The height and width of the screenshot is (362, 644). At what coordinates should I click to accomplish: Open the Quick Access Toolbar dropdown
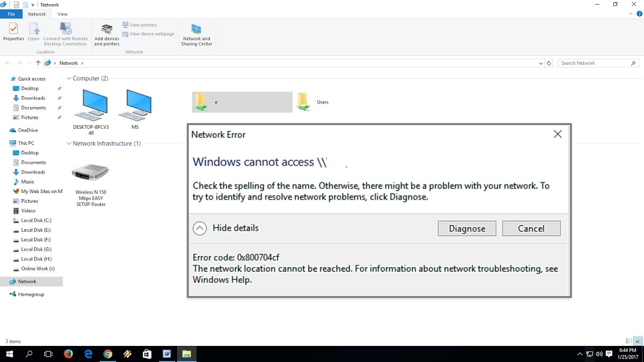click(34, 5)
